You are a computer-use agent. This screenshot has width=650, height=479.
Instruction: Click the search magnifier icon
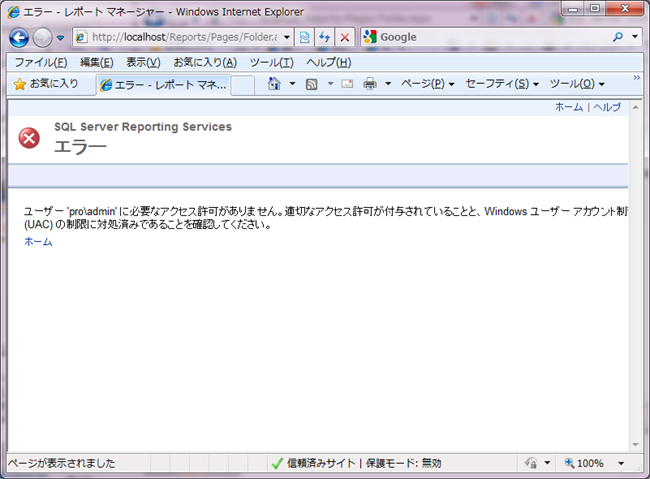pyautogui.click(x=619, y=37)
